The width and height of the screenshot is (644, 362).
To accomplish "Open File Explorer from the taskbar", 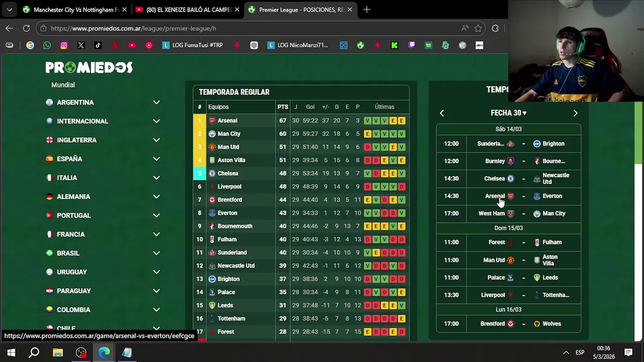I will click(x=57, y=352).
